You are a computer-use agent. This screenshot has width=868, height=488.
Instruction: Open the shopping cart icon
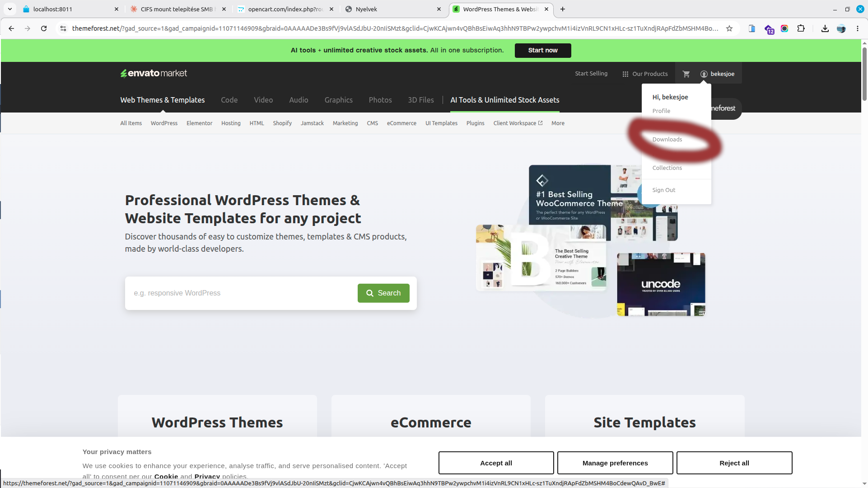(686, 74)
